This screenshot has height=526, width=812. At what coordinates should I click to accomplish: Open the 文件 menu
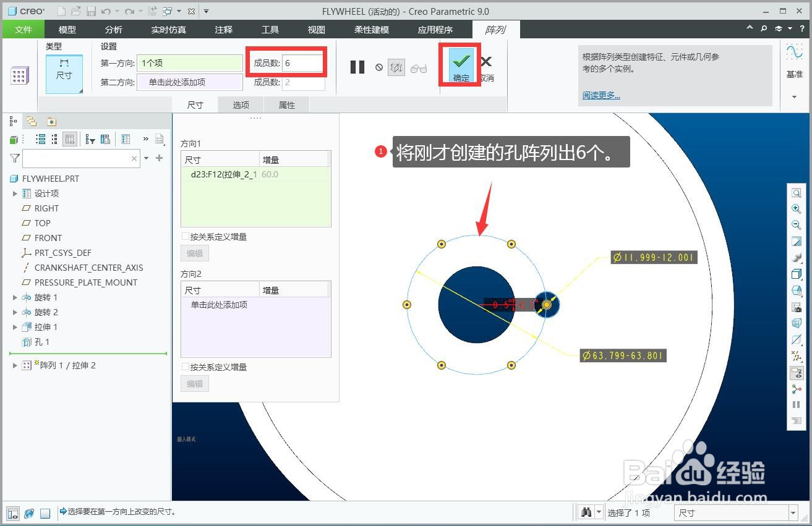click(x=24, y=30)
